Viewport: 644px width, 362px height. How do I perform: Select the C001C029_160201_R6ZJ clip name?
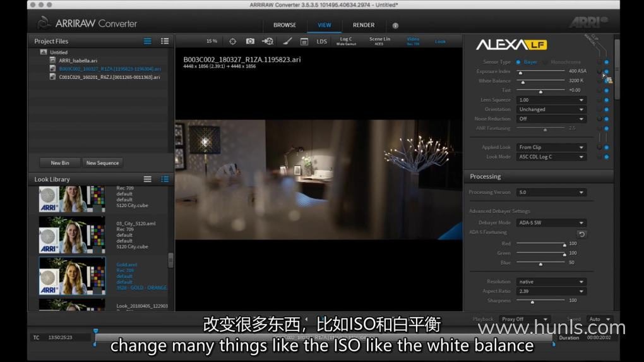coord(110,77)
